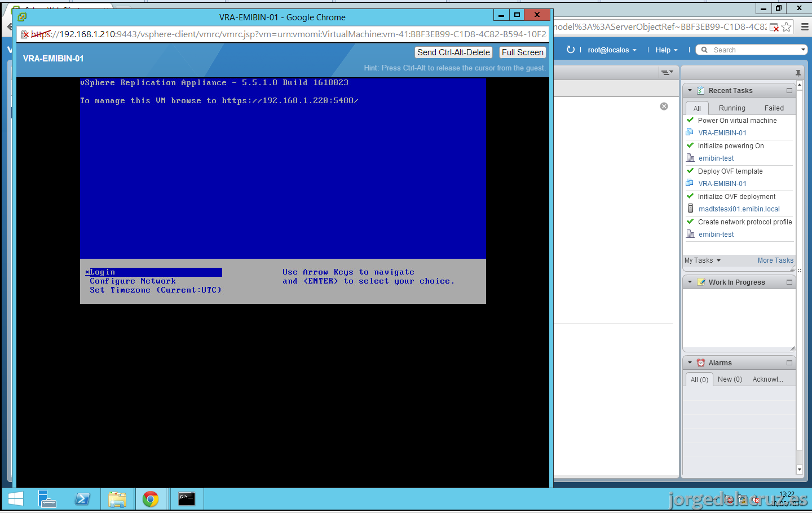812x513 pixels.
Task: Maximize the Alarms panel
Action: click(x=789, y=362)
